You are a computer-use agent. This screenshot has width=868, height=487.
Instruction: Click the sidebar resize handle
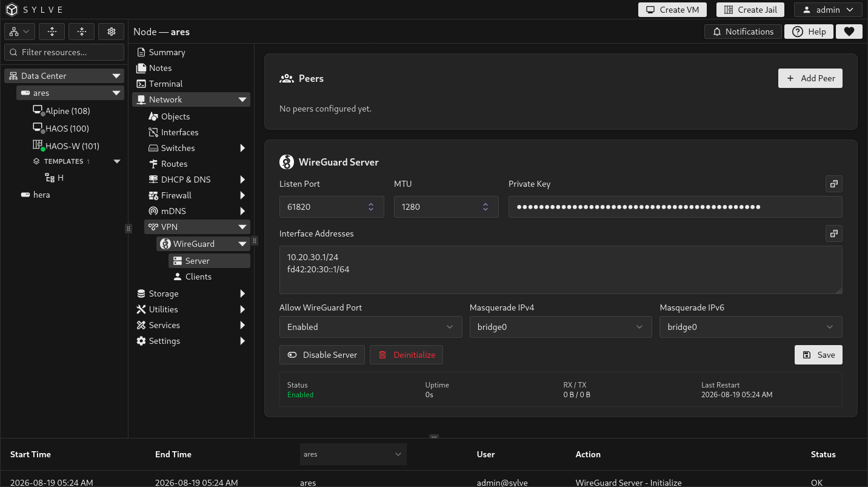pos(128,229)
